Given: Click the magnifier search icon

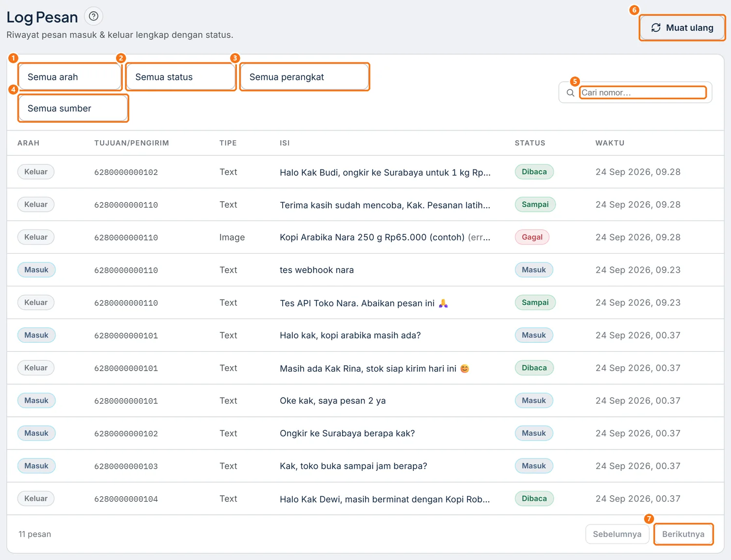Looking at the screenshot, I should click(x=570, y=93).
